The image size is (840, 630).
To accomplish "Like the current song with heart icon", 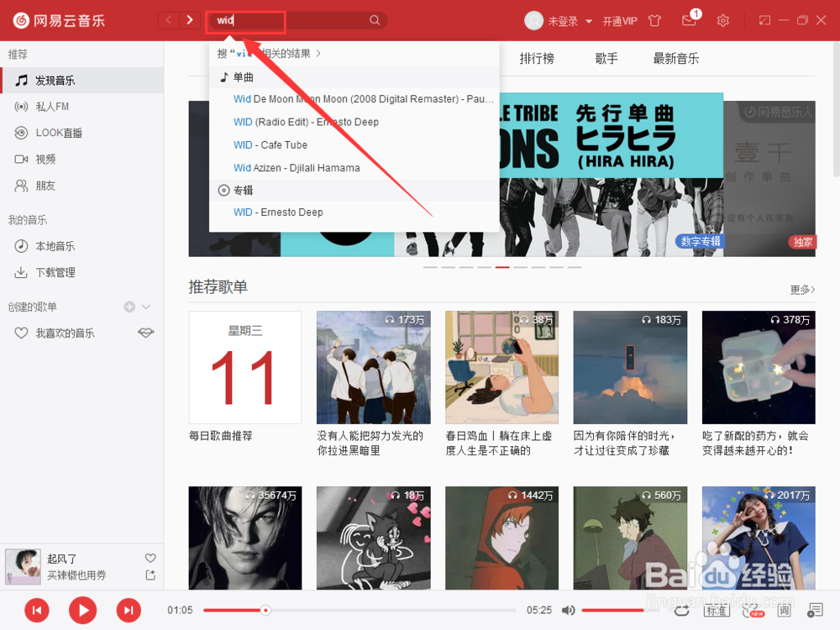I will point(150,559).
